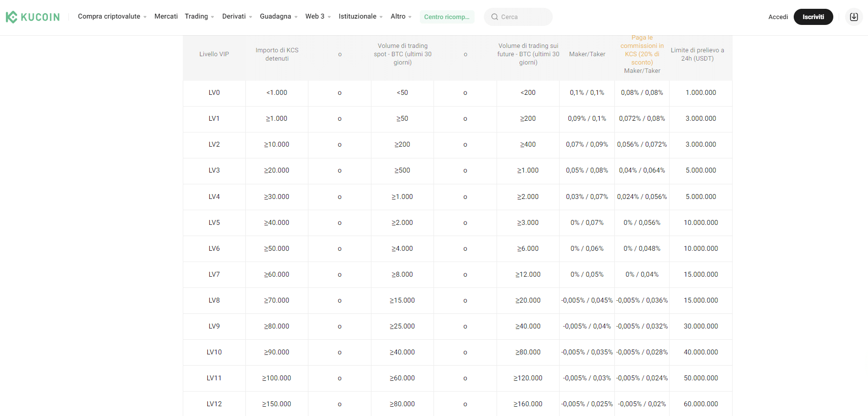The height and width of the screenshot is (416, 868).
Task: Select the LV12 row label
Action: click(214, 404)
